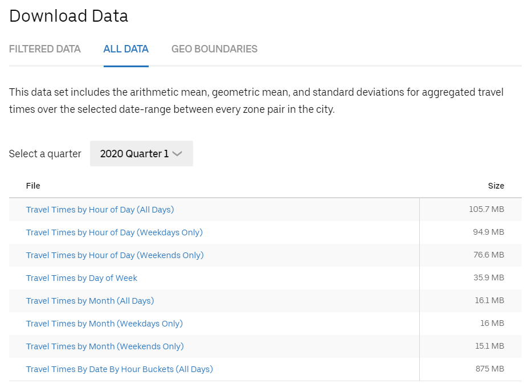
Task: Download Travel Times by Month (Weekends Only)
Action: click(105, 346)
